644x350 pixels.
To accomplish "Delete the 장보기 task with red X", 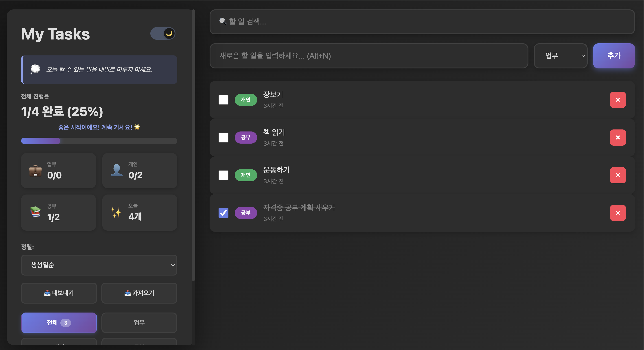I will tap(618, 100).
